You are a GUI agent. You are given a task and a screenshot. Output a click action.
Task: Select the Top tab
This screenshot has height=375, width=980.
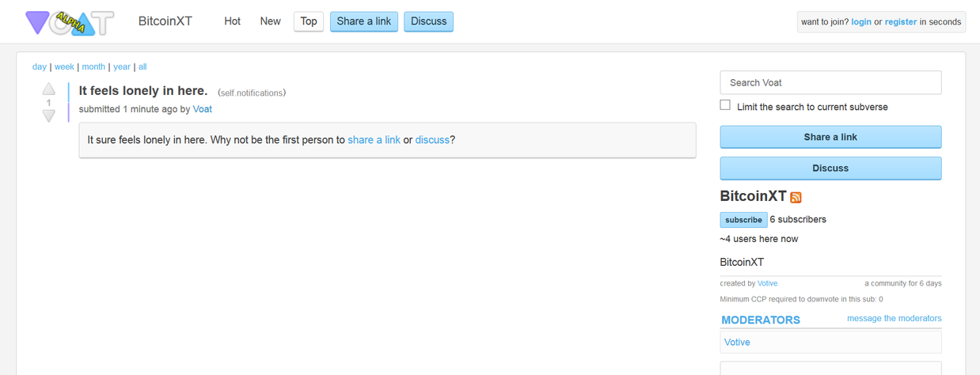click(309, 21)
